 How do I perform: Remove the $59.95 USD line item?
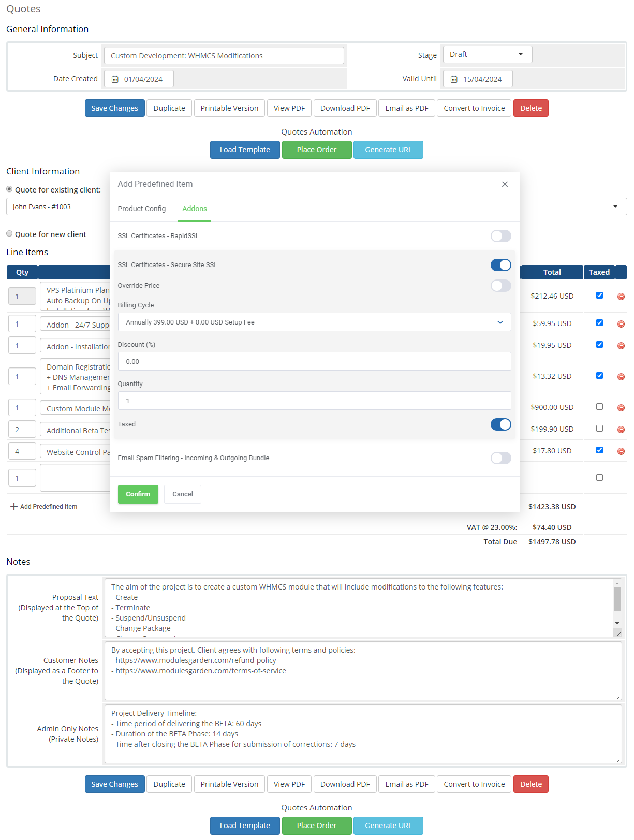[x=621, y=324]
